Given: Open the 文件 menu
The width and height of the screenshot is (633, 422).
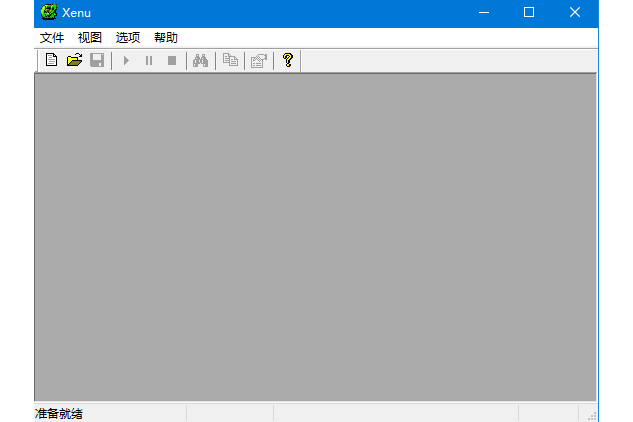Looking at the screenshot, I should (52, 38).
